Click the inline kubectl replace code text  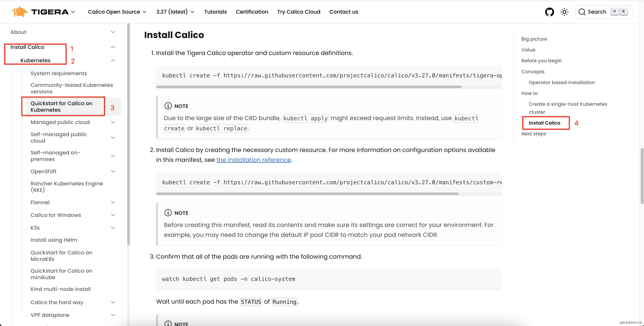click(221, 128)
